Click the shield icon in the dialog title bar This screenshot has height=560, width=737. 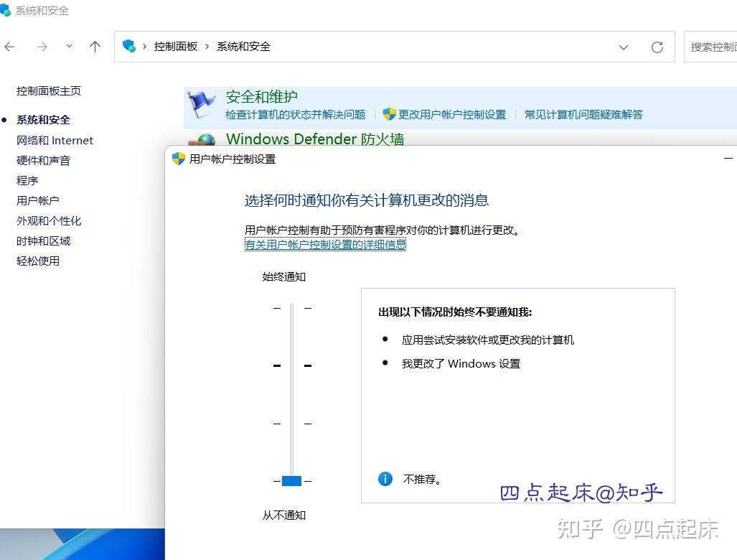tap(177, 159)
